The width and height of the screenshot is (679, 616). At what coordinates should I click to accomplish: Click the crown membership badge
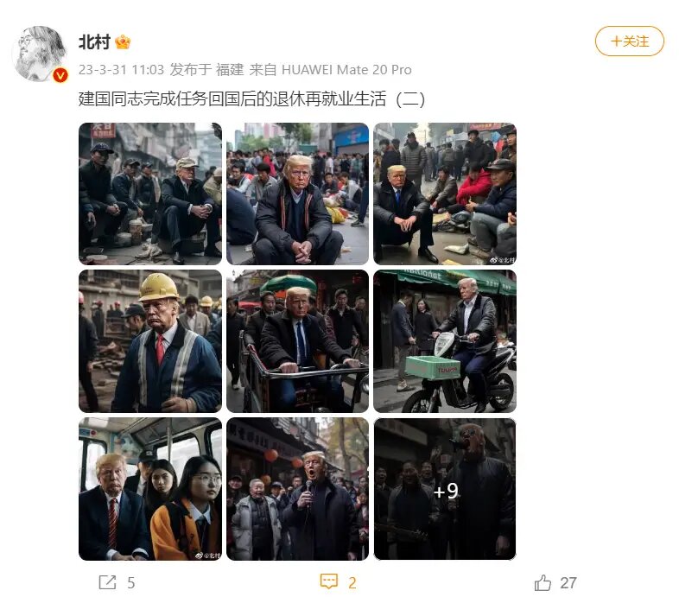[x=123, y=42]
